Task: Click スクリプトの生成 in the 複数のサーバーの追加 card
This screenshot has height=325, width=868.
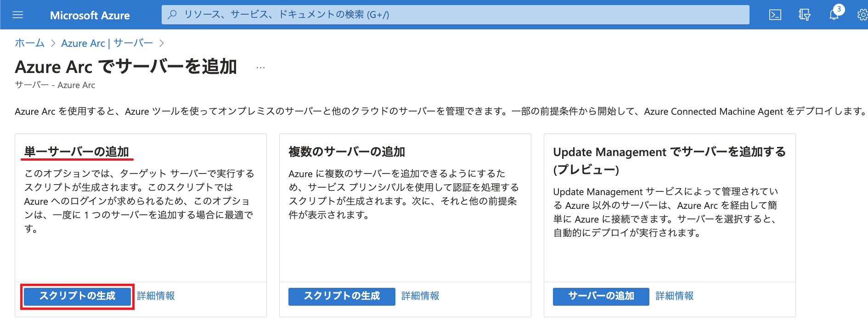Action: pyautogui.click(x=342, y=296)
